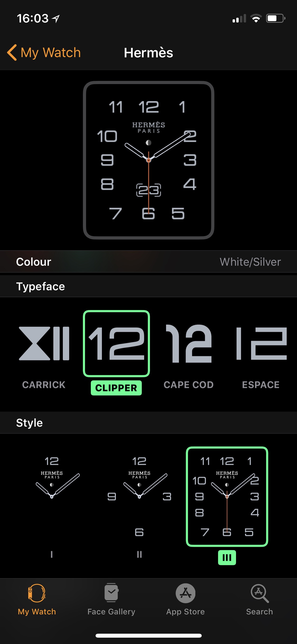Viewport: 297px width, 644px height.
Task: Open the Colour selection row
Action: [x=148, y=261]
